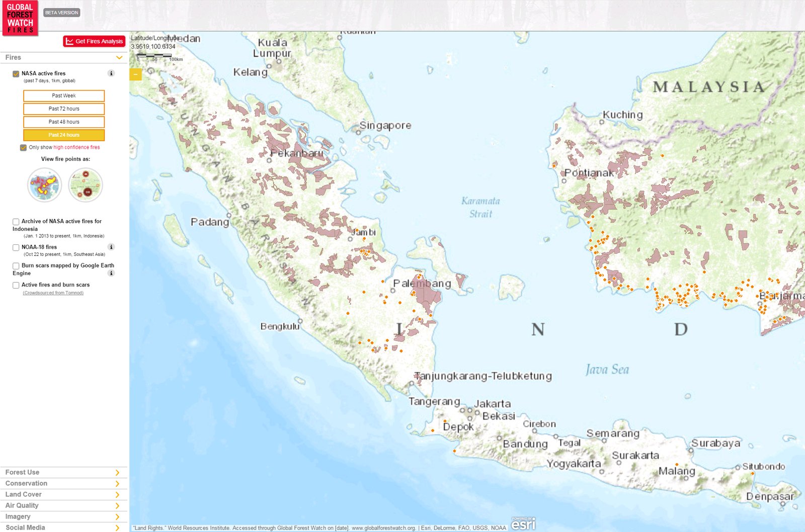Screen dimensions: 805x532
Task: Click the Get Fires Analysis button
Action: click(x=94, y=41)
